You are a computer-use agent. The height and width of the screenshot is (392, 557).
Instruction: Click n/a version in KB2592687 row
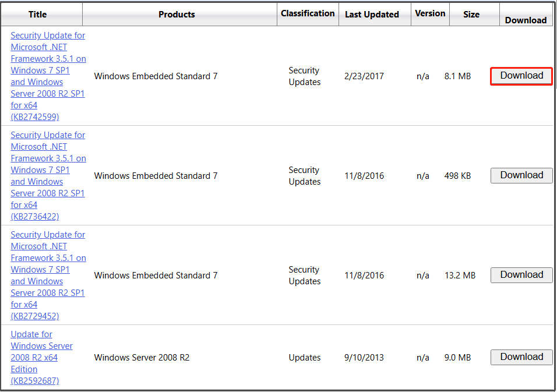click(423, 358)
